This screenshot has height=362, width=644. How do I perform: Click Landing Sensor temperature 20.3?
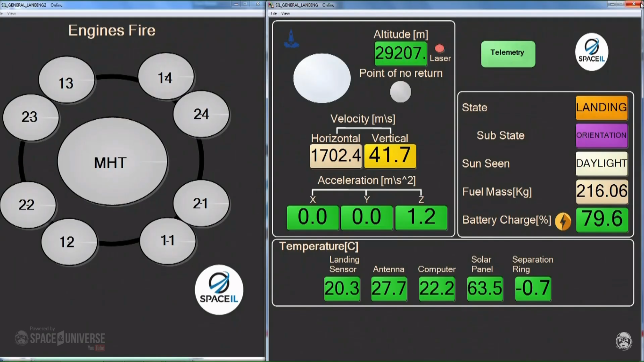coord(342,288)
